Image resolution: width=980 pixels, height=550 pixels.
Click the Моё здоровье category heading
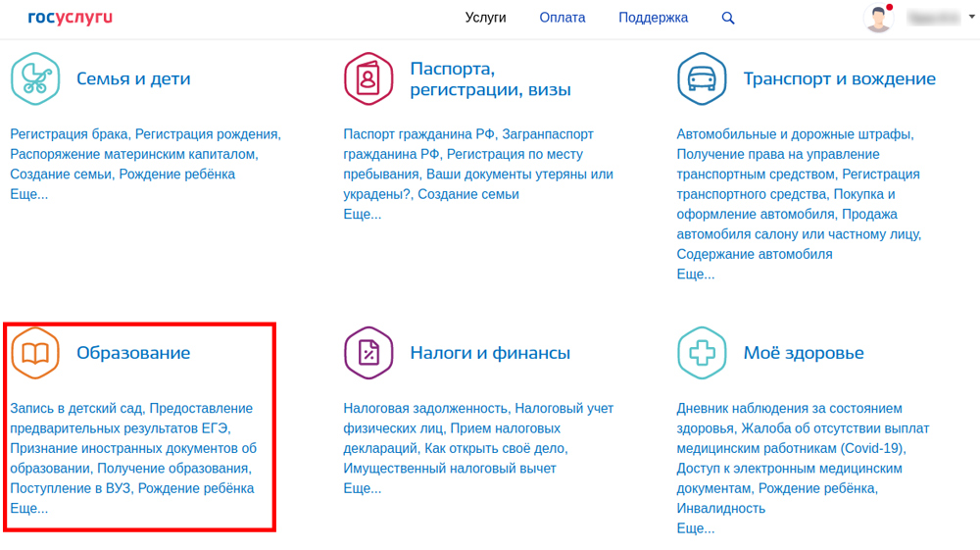804,353
